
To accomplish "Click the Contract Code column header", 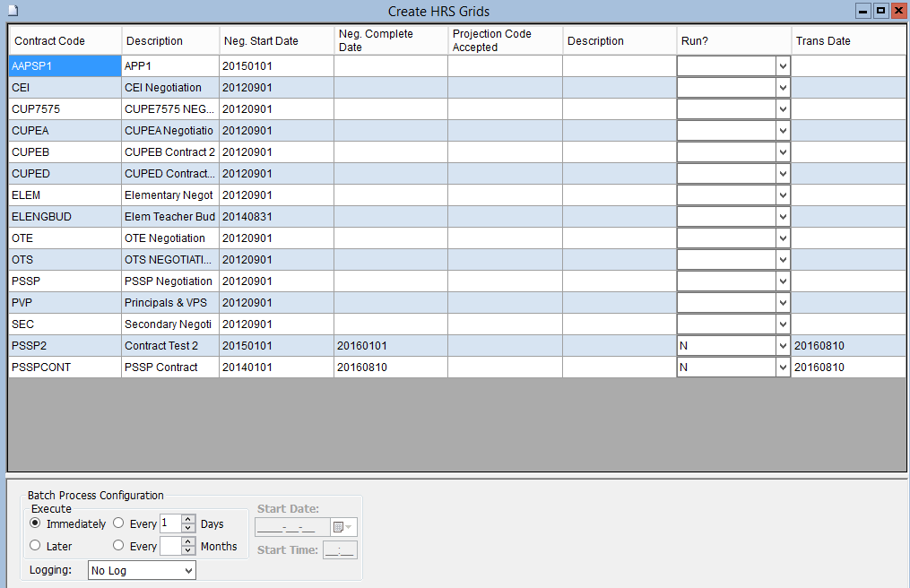I will click(65, 41).
